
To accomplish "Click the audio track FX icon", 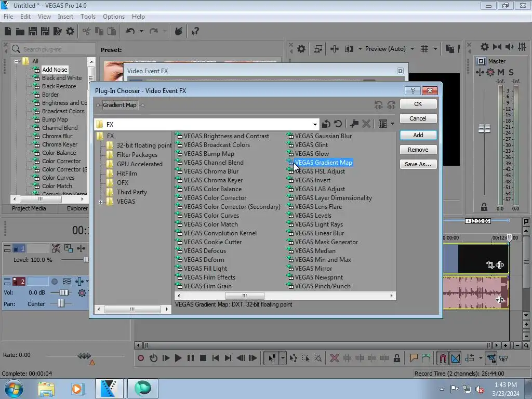I will (x=79, y=281).
